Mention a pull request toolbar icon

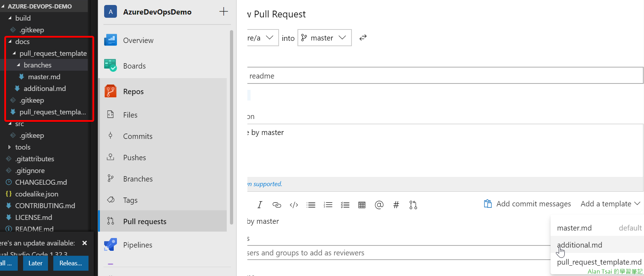pyautogui.click(x=413, y=205)
